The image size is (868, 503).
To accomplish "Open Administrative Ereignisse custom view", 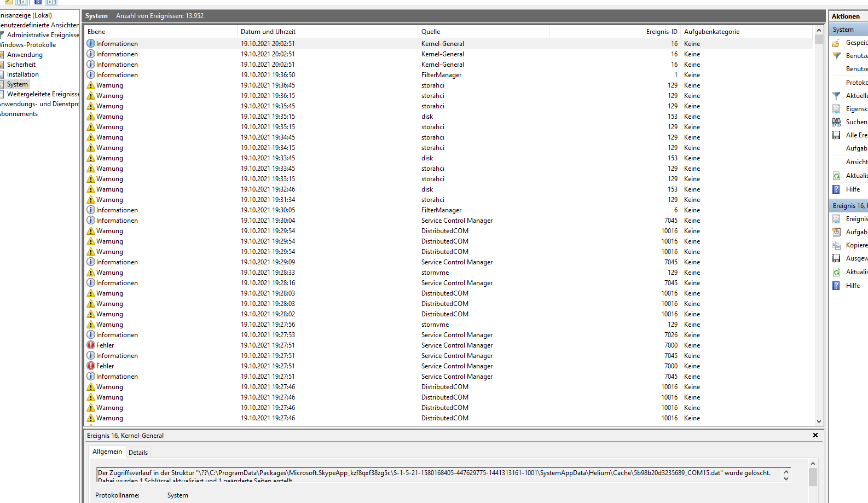I will (x=43, y=35).
